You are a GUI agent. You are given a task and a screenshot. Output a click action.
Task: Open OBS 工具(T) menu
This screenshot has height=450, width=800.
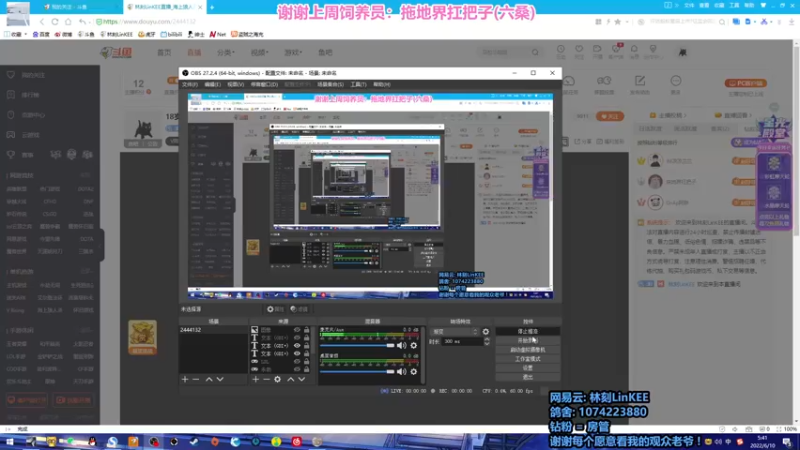click(x=358, y=84)
